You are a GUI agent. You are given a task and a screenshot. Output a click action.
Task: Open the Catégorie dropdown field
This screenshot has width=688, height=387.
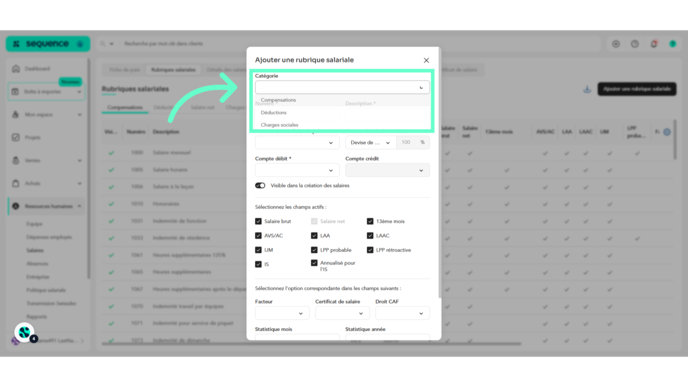[x=342, y=87]
